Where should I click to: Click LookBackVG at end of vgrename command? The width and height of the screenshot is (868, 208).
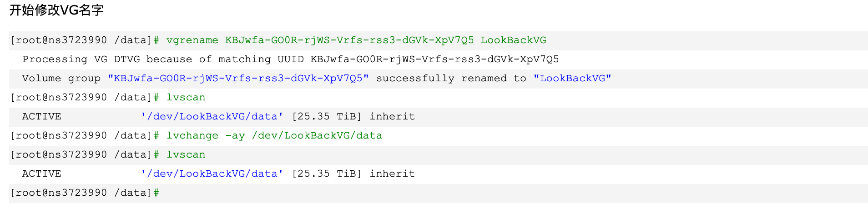pos(514,40)
